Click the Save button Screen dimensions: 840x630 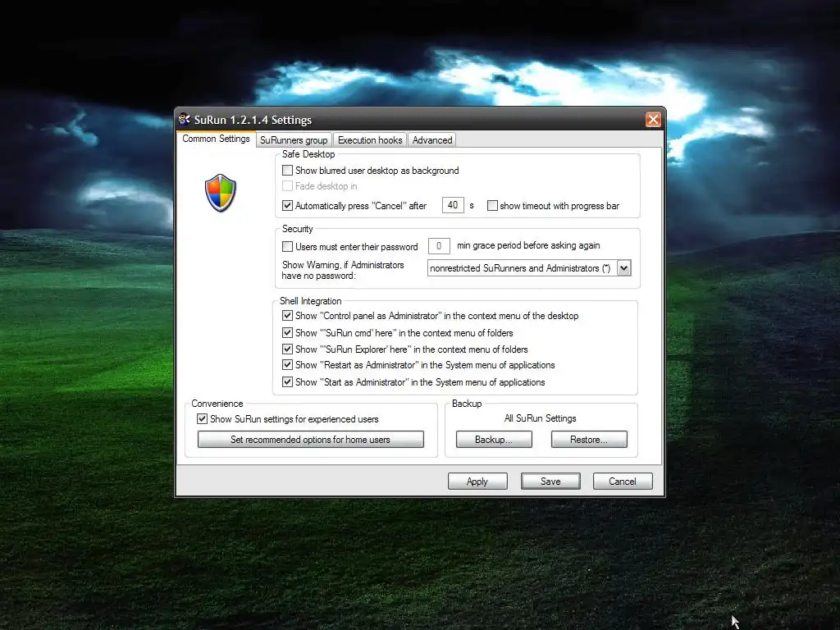(x=550, y=481)
